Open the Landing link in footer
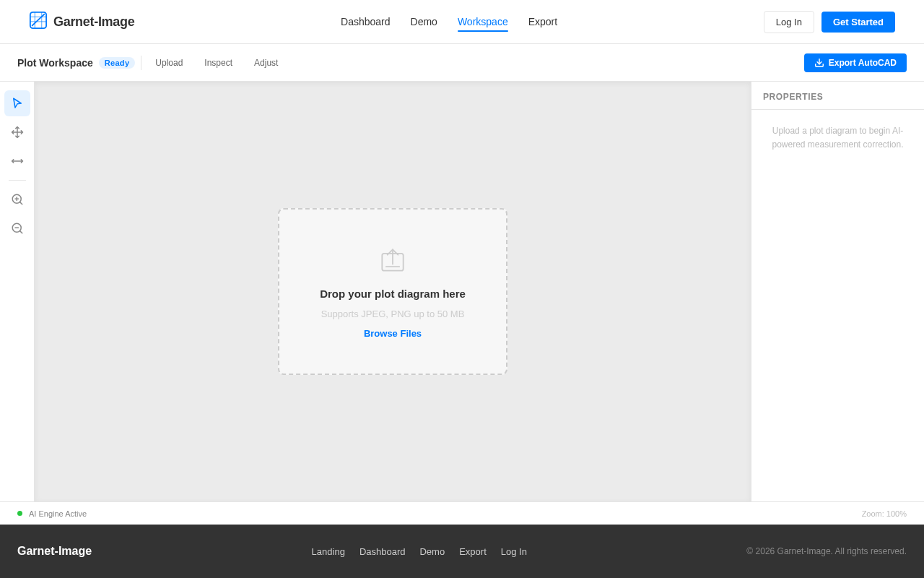924x578 pixels. 328,551
